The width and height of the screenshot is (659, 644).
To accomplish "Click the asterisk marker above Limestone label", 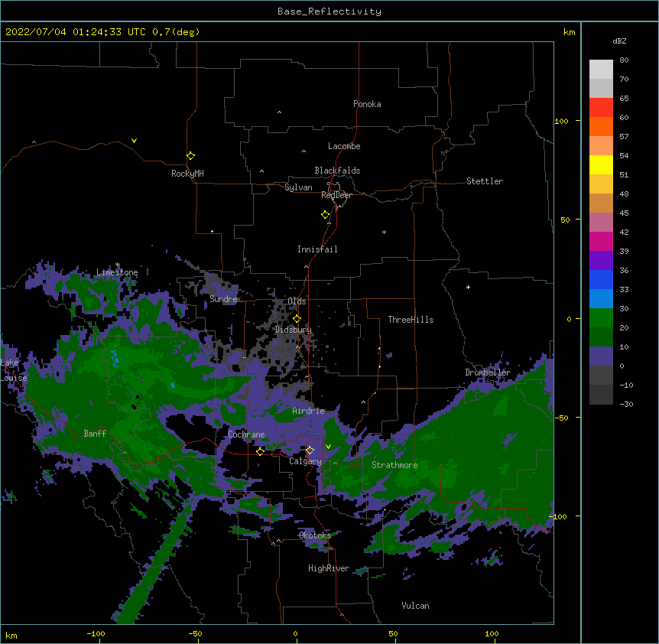I will [118, 265].
